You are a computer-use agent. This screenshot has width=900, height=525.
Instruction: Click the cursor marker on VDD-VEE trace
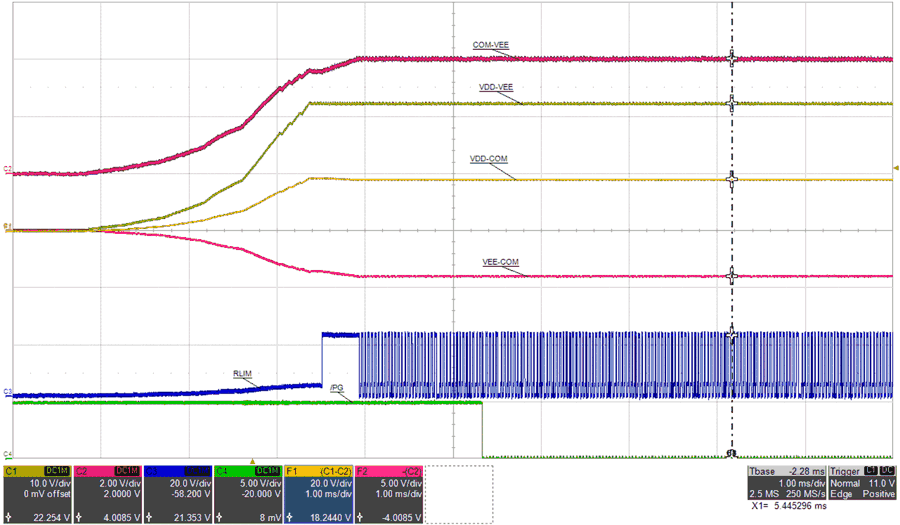(x=731, y=103)
